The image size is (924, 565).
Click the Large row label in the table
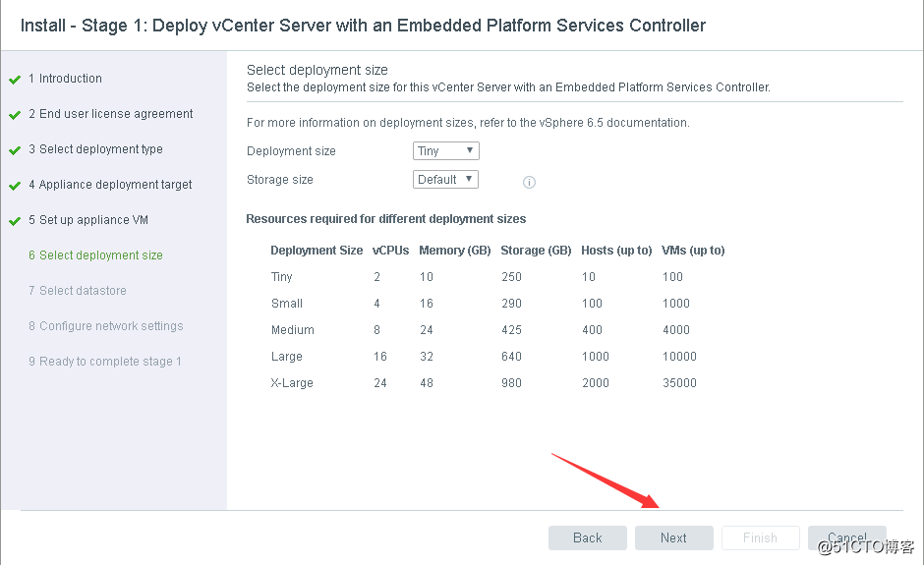pos(287,357)
